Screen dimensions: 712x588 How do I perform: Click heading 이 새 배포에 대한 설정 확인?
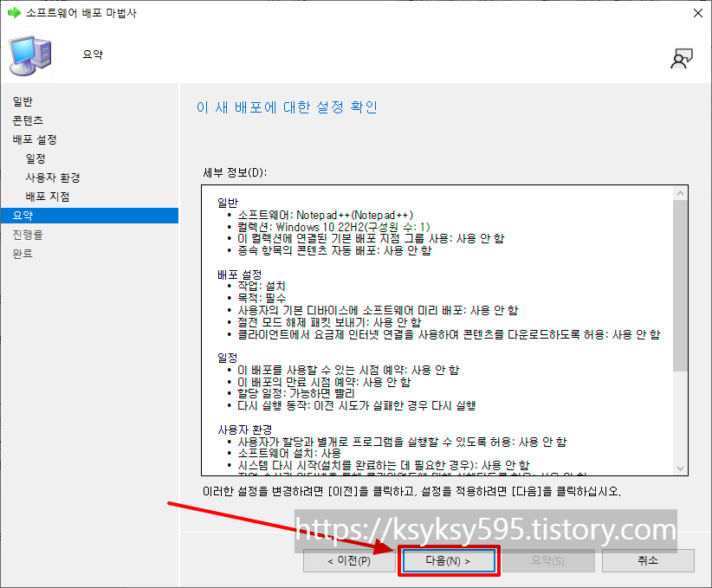click(x=287, y=107)
